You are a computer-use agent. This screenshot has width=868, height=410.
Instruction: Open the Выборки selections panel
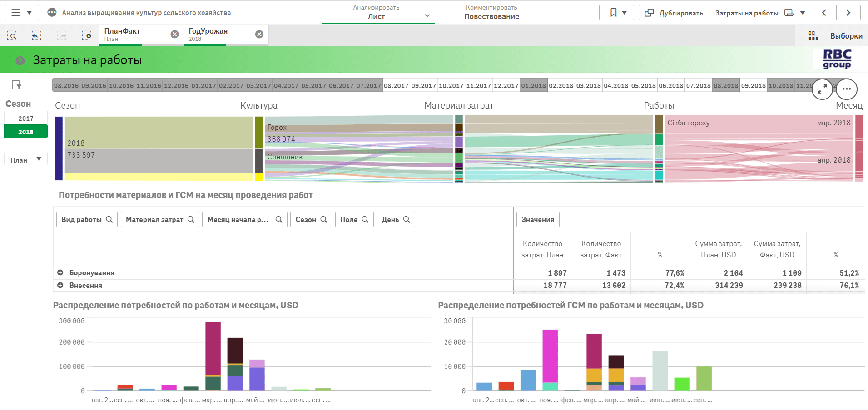tap(835, 36)
